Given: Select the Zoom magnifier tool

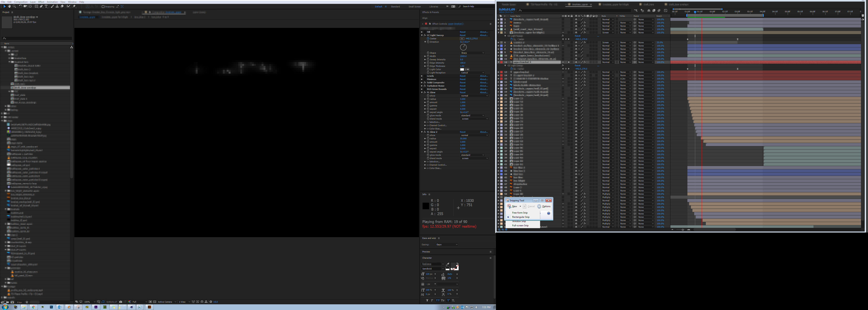Looking at the screenshot, I should [x=14, y=6].
